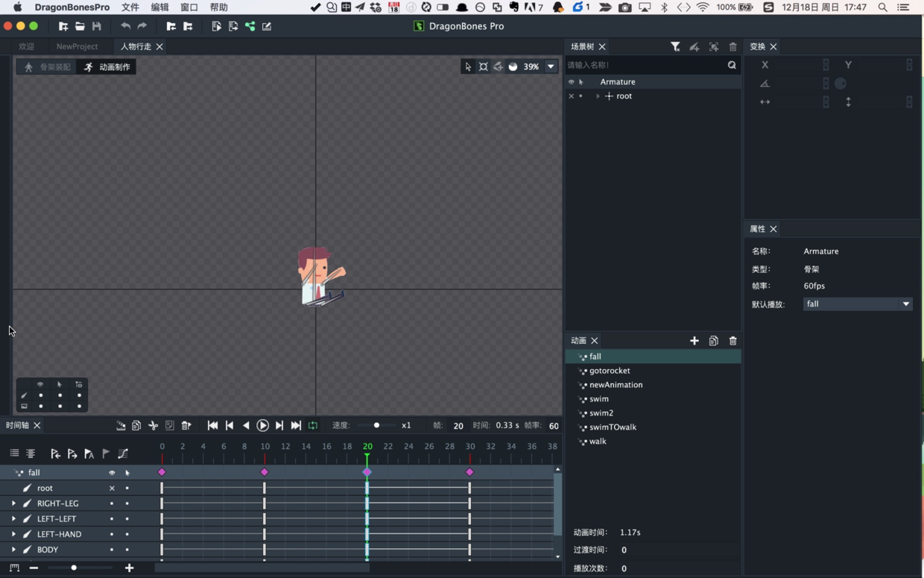Toggle visibility mark on root timeline layer
This screenshot has height=578, width=924.
pyautogui.click(x=112, y=489)
